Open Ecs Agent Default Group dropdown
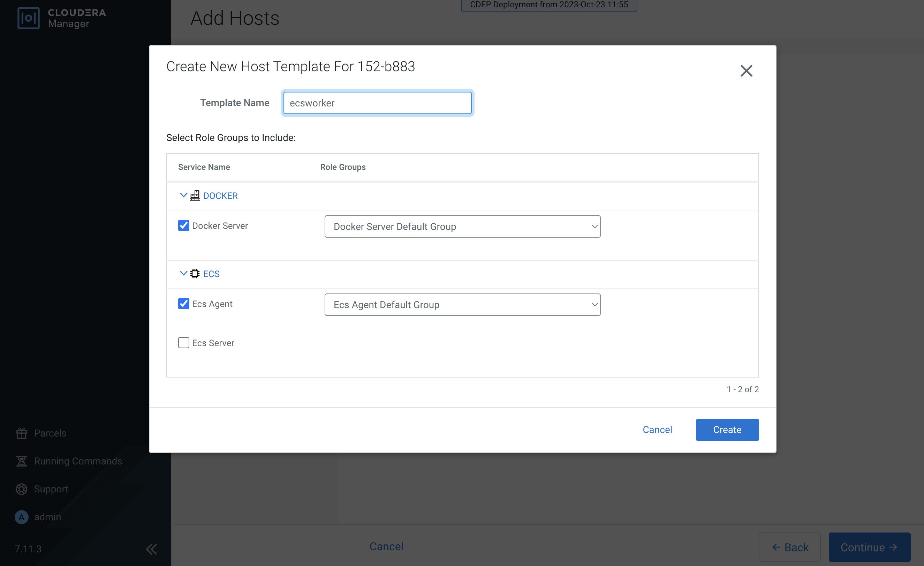 (x=462, y=304)
